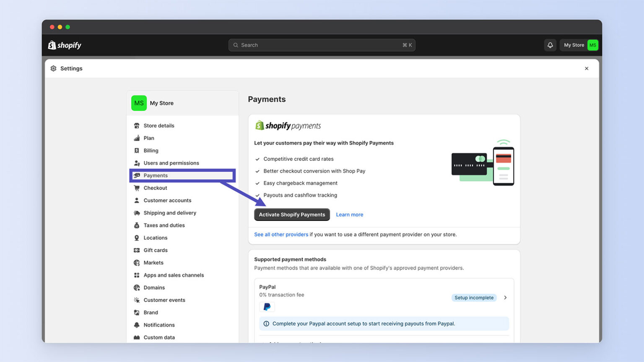Select the Shipping and delivery truck icon
This screenshot has width=644, height=362.
(x=137, y=213)
